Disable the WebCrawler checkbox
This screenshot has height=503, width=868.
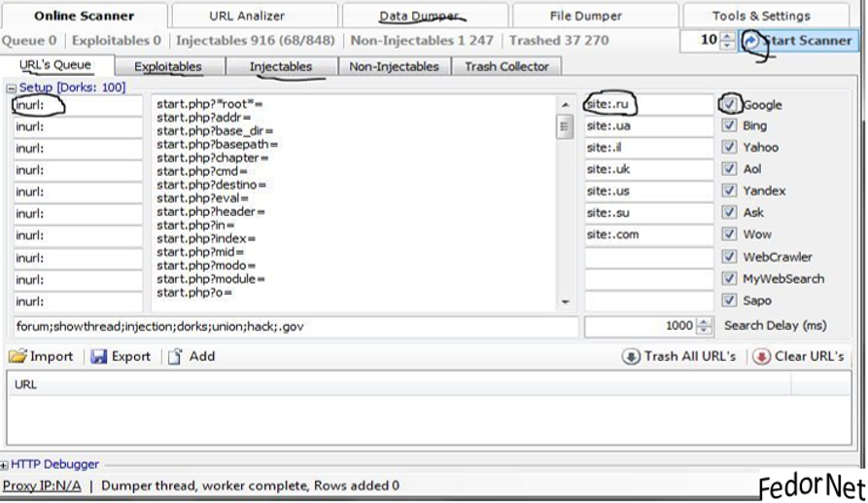[x=730, y=257]
